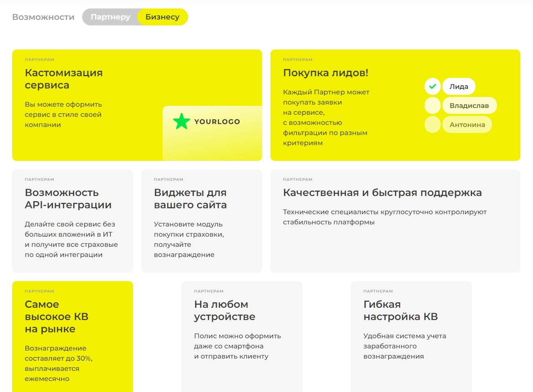Click the Возможность API-интеграции card title
533x392 pixels.
(68, 199)
